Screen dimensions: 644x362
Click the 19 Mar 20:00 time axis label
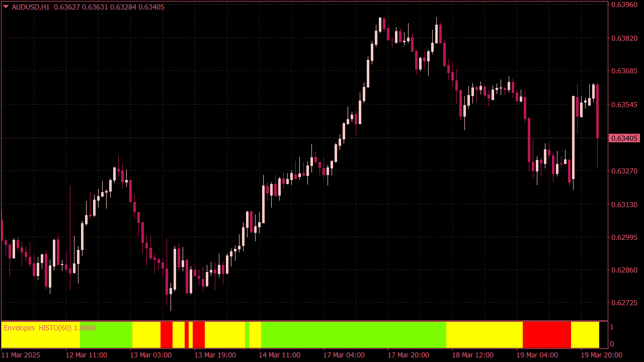602,355
